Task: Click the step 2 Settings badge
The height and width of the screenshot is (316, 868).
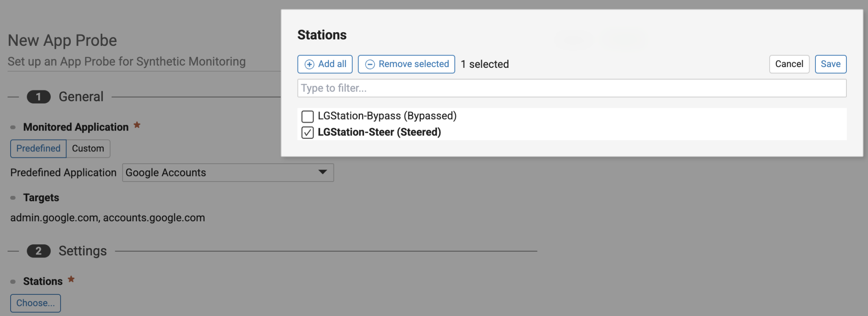Action: pyautogui.click(x=39, y=251)
